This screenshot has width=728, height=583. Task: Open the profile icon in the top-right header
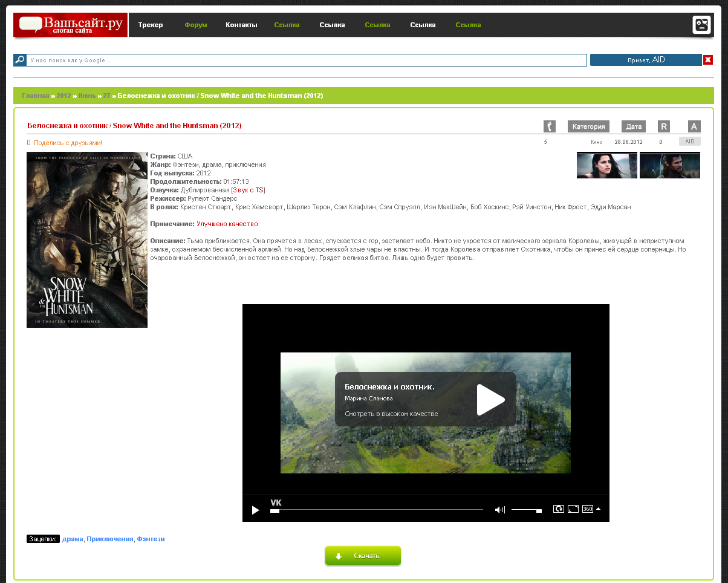[x=701, y=25]
